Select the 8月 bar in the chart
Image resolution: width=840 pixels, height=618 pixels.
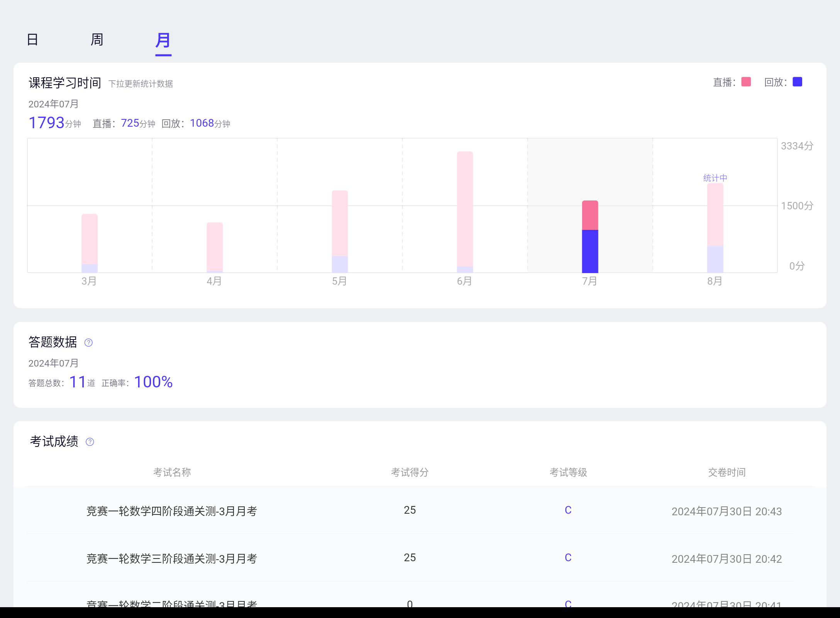[715, 228]
